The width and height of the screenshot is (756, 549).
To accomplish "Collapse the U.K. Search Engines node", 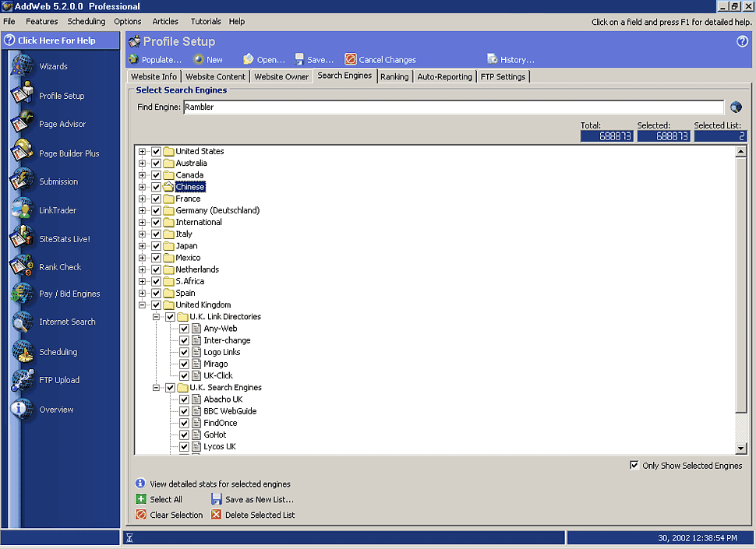I will (x=156, y=388).
